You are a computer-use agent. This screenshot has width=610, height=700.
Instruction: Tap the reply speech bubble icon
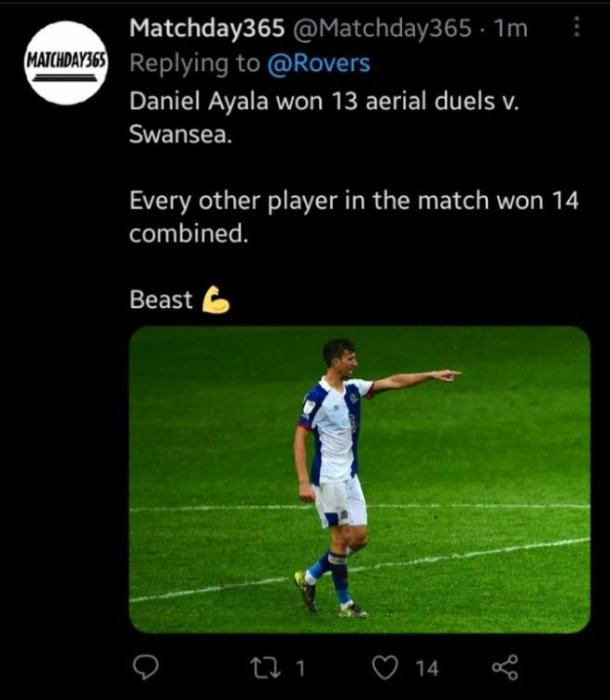[144, 666]
